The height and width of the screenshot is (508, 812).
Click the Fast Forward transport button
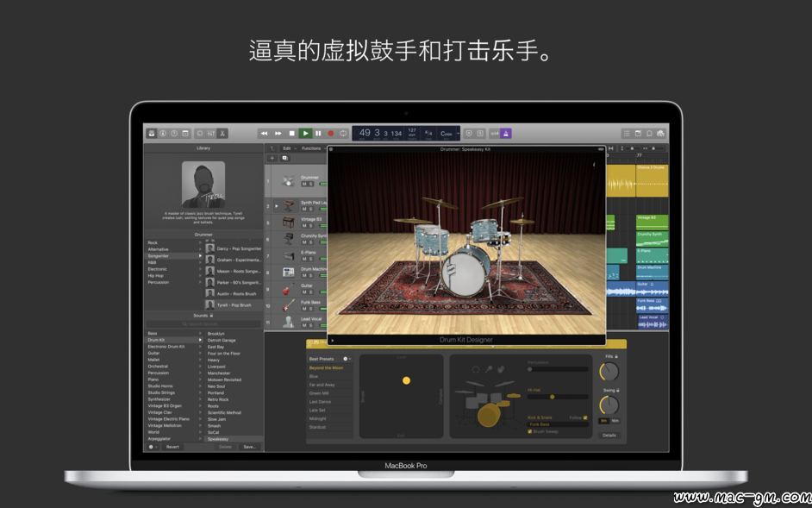coord(278,133)
